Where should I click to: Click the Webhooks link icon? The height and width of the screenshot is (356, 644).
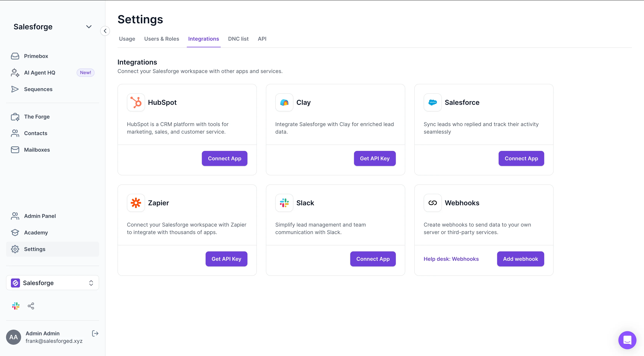[433, 203]
